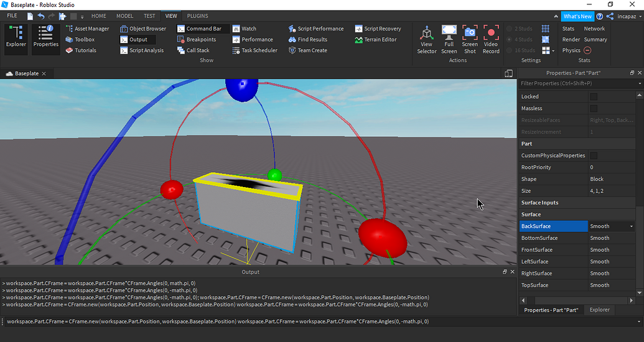The image size is (644, 342).
Task: Select 16 Studs grid option
Action: coord(521,50)
